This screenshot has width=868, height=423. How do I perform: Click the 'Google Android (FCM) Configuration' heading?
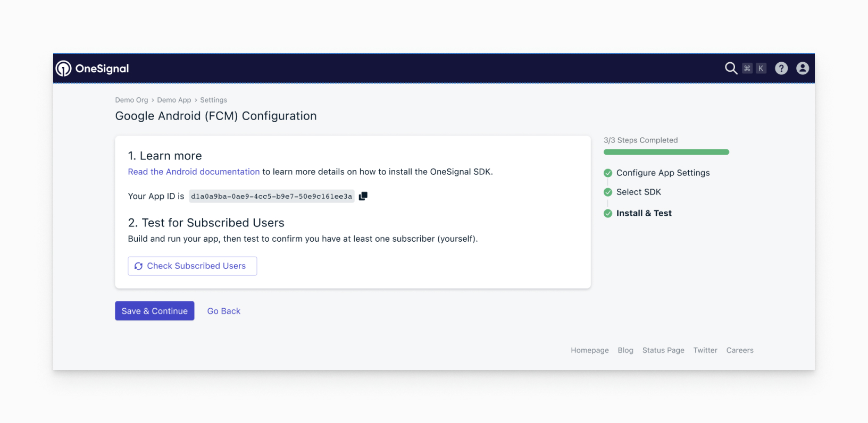tap(216, 116)
